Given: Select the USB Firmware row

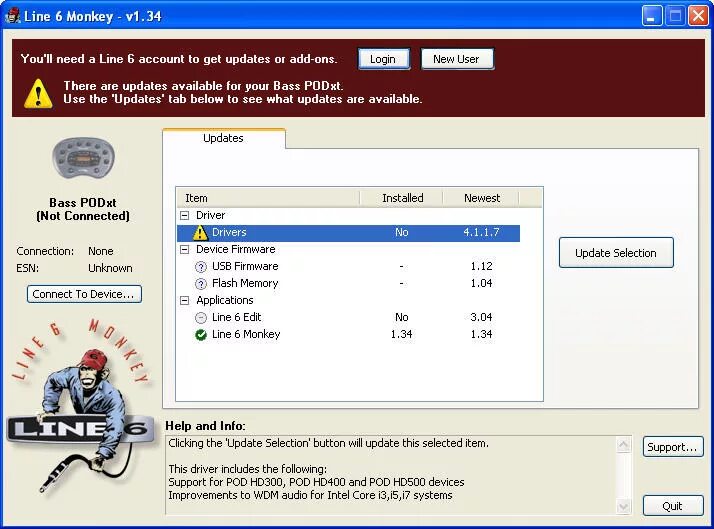Looking at the screenshot, I should [348, 266].
